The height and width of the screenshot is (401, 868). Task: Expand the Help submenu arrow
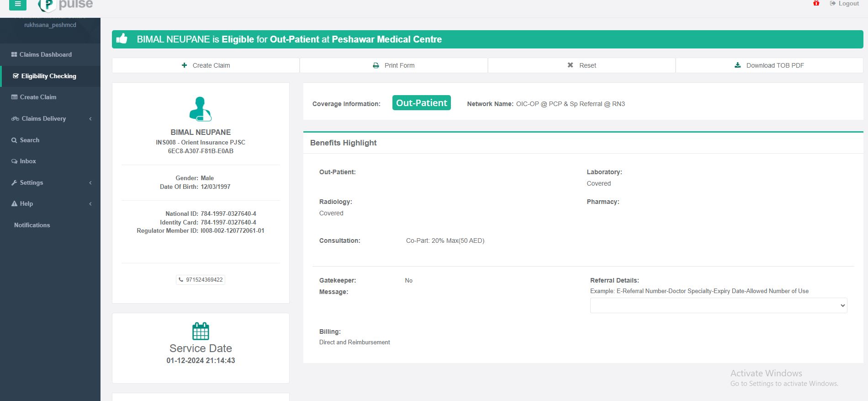[x=90, y=204]
